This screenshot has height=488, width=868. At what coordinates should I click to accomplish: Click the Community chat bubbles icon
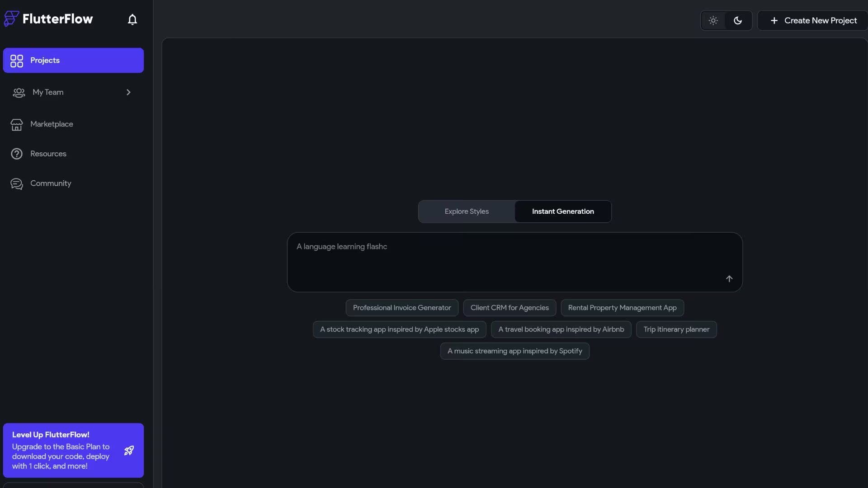17,184
